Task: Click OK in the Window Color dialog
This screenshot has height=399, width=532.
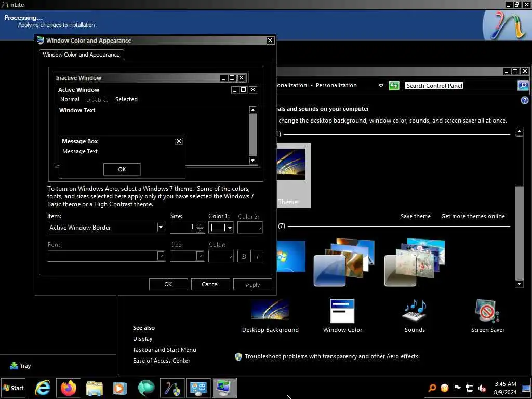Action: coord(168,284)
